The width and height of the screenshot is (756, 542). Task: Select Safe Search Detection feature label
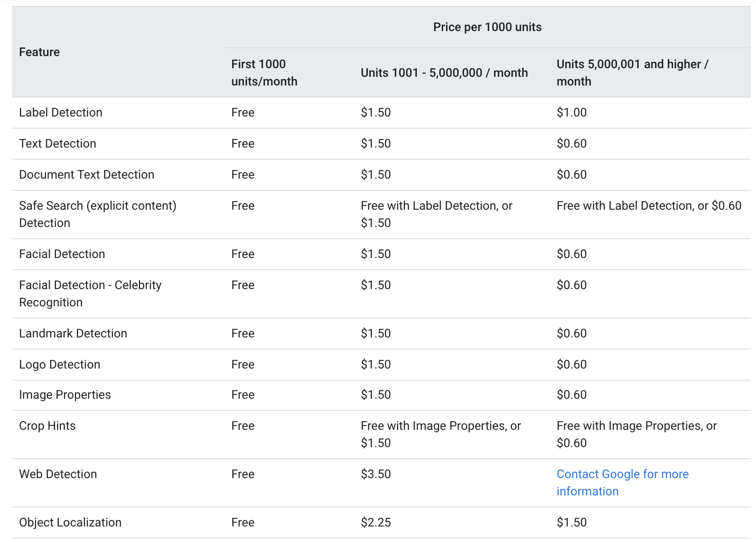point(98,214)
